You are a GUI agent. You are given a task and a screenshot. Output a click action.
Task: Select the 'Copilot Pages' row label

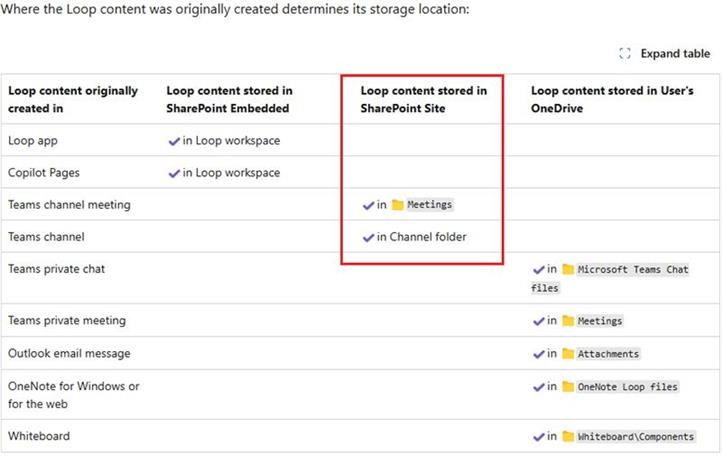(x=44, y=173)
